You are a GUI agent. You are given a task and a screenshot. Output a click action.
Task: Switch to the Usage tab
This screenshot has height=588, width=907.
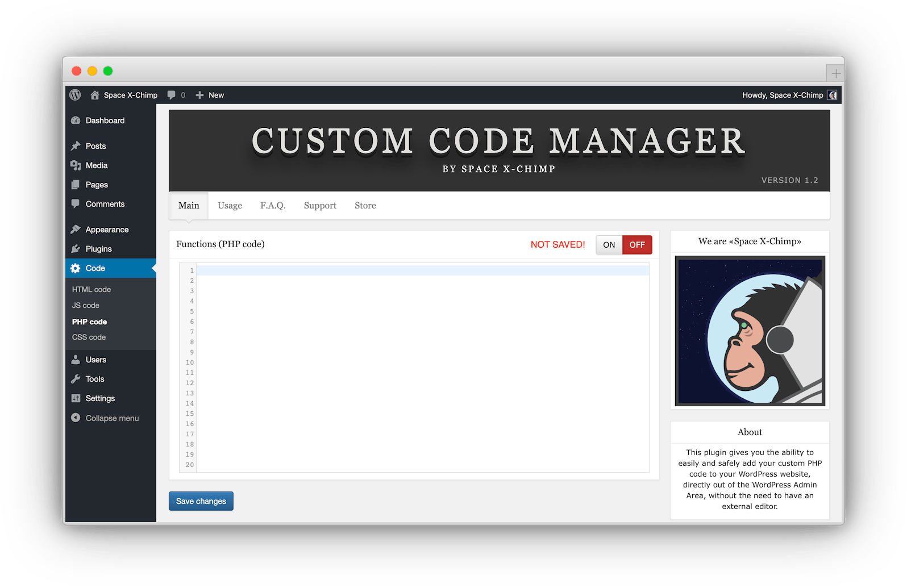pos(230,206)
